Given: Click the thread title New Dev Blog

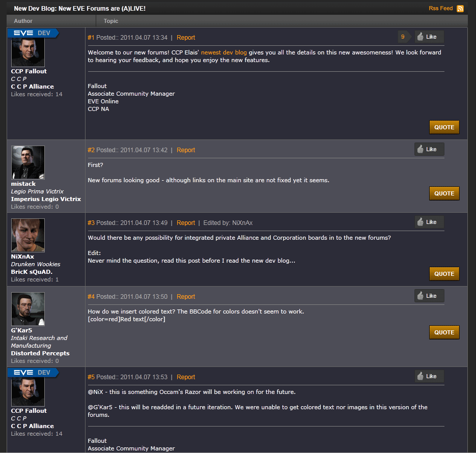Looking at the screenshot, I should click(x=79, y=9).
